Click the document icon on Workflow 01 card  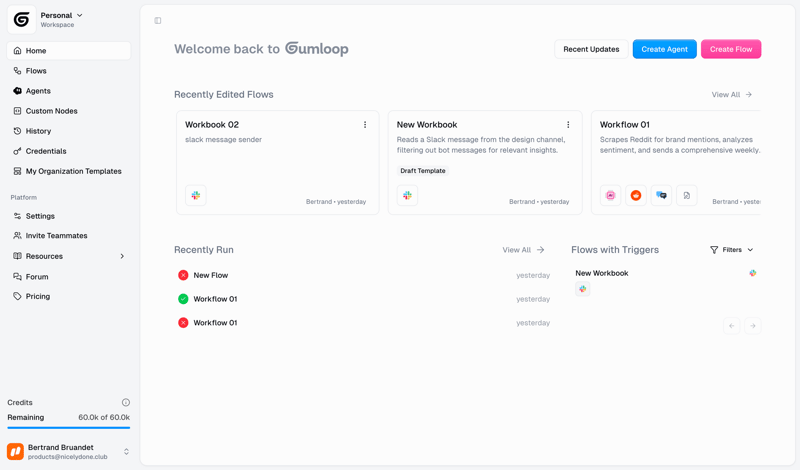tap(687, 195)
